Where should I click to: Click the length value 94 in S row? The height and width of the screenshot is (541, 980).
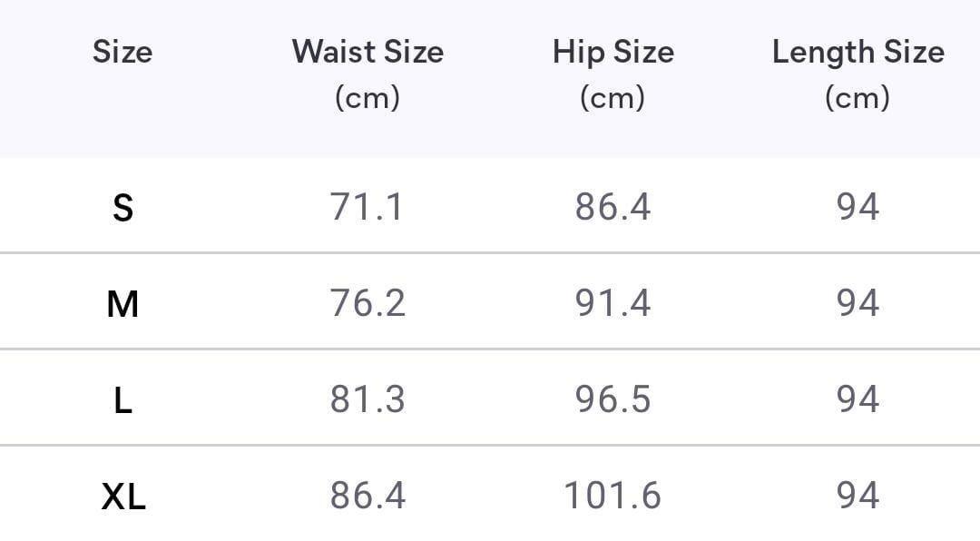(857, 207)
